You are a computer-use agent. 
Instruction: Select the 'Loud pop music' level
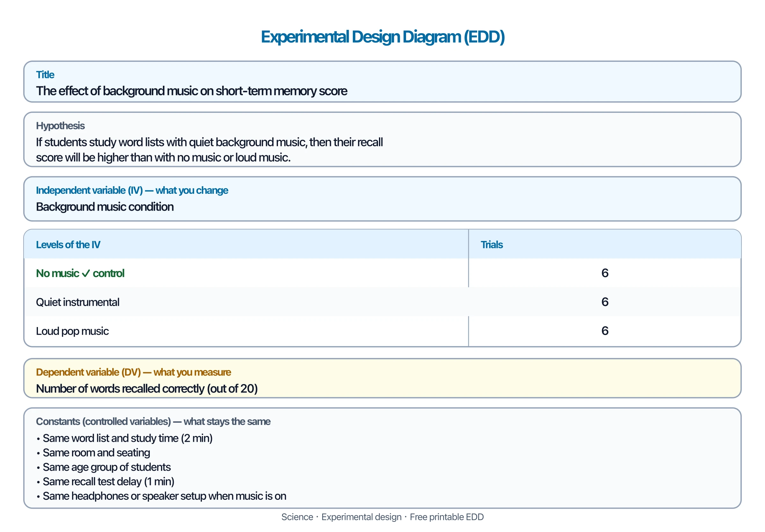tap(72, 331)
